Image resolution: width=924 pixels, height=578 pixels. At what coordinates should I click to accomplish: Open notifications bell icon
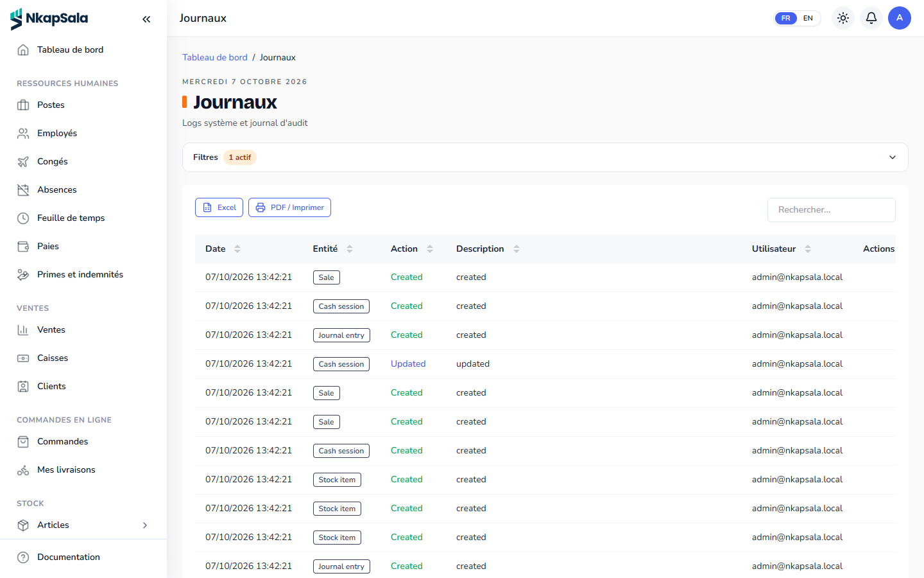tap(871, 18)
